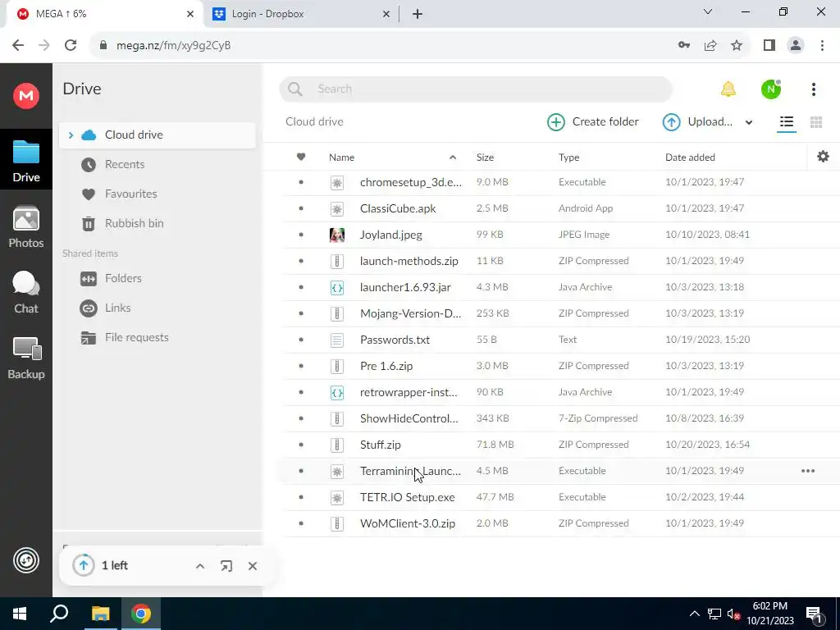
Task: Open the Rubbish bin
Action: coord(134,223)
